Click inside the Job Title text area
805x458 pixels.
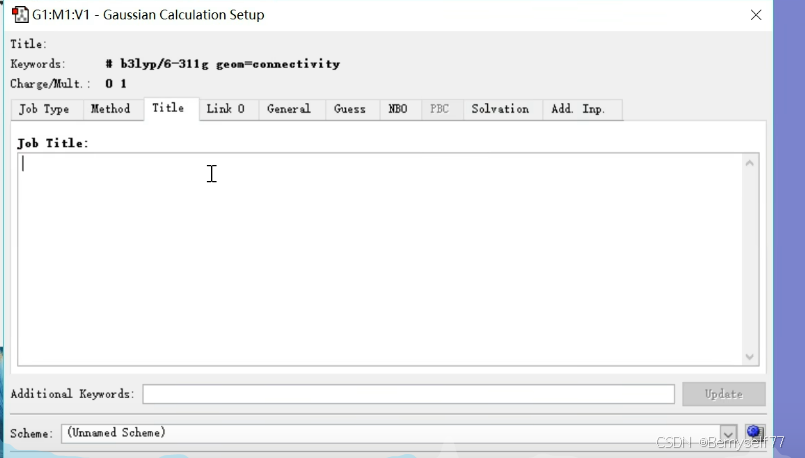380,259
